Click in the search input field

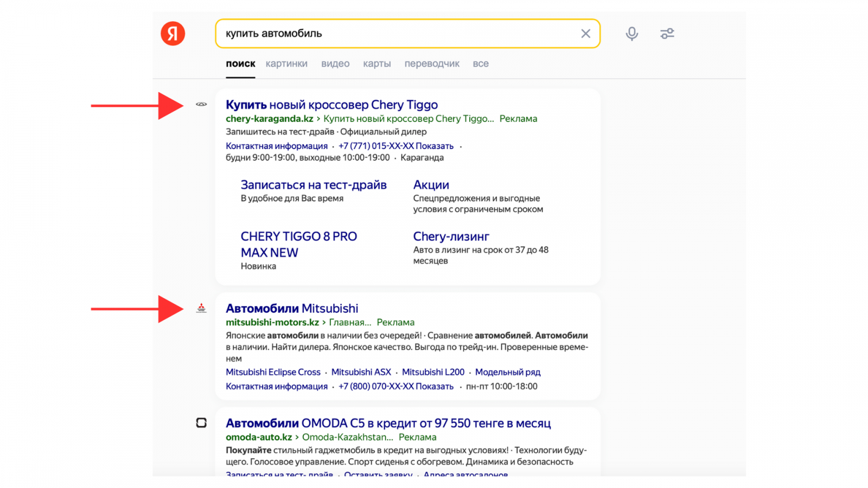(x=396, y=34)
